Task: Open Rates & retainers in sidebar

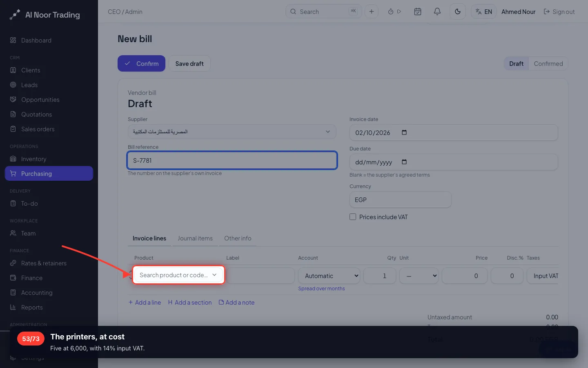Action: coord(49,263)
